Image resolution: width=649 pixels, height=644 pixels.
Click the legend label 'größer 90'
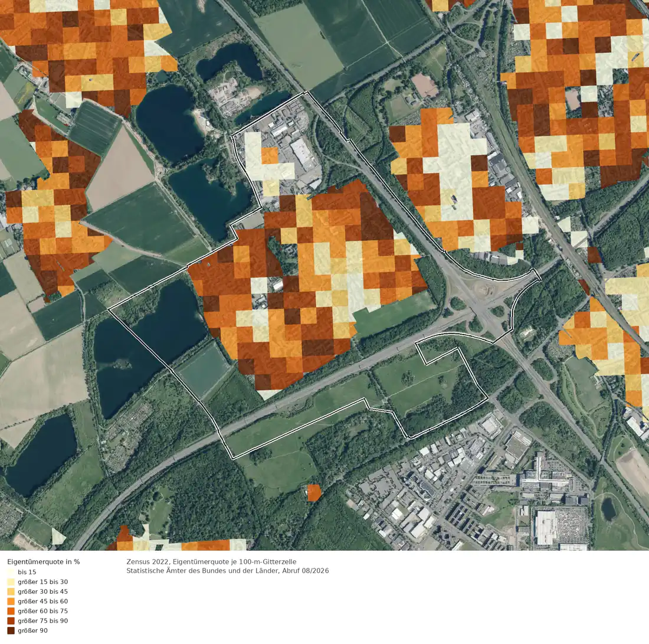[x=32, y=630]
